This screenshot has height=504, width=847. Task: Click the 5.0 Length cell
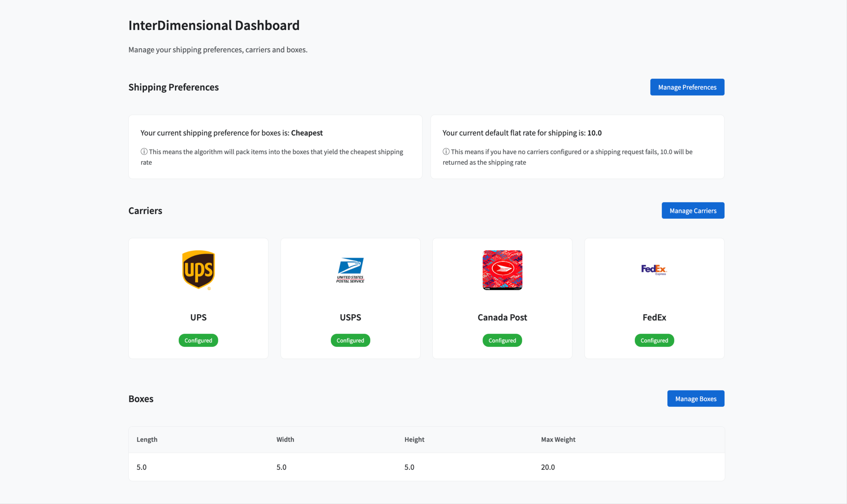(141, 467)
